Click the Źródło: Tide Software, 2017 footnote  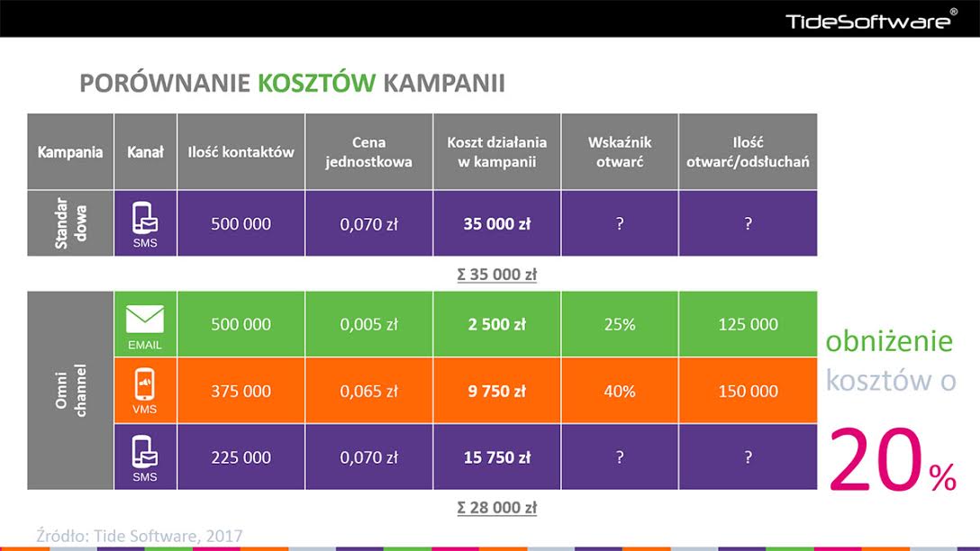point(140,535)
